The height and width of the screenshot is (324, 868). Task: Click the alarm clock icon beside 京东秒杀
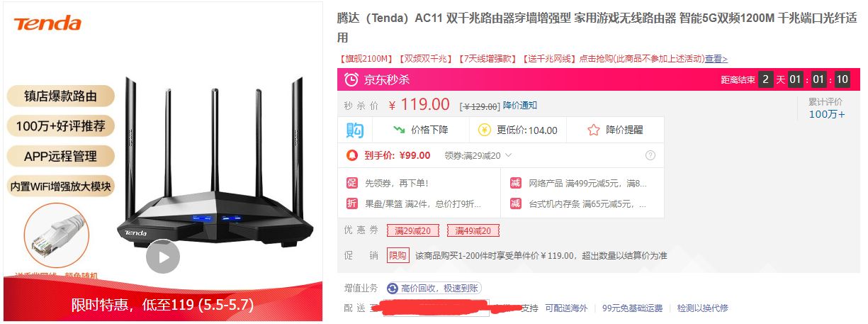coord(351,80)
